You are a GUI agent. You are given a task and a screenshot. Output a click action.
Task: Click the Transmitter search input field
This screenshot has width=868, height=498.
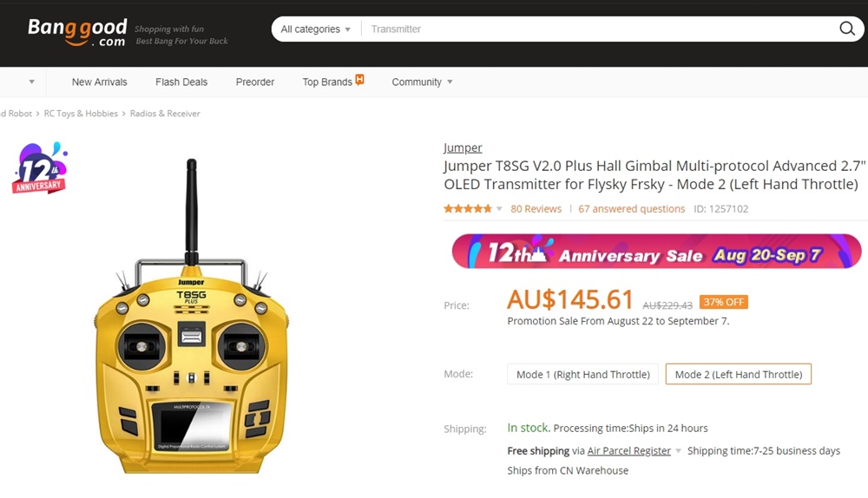coord(598,29)
